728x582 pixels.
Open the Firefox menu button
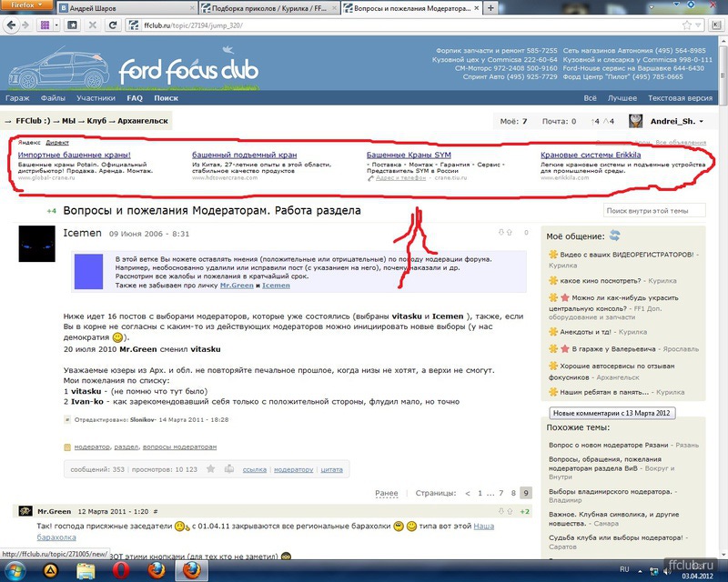(x=26, y=5)
